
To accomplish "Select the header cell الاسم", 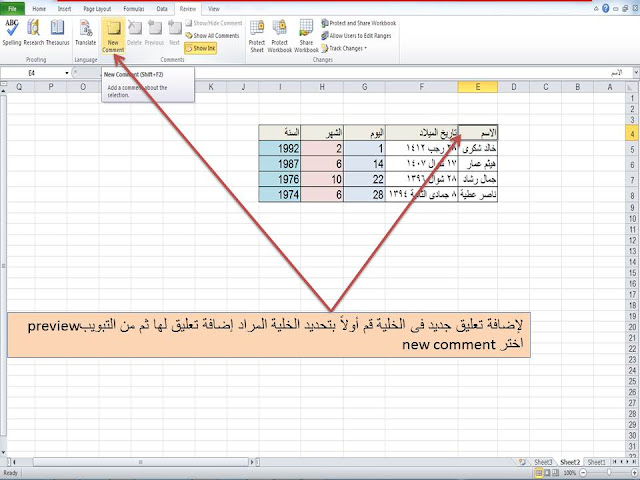I will [478, 133].
